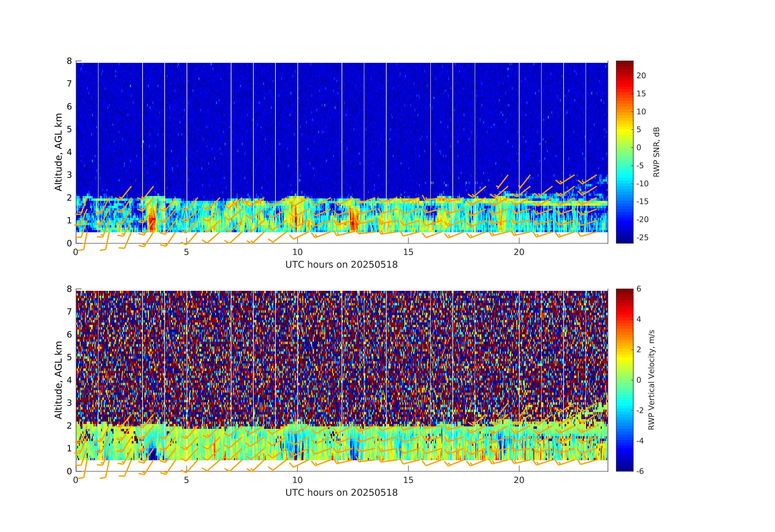
Task: Click the 'RWP SNR, dB' colorbar label
Action: 656,152
